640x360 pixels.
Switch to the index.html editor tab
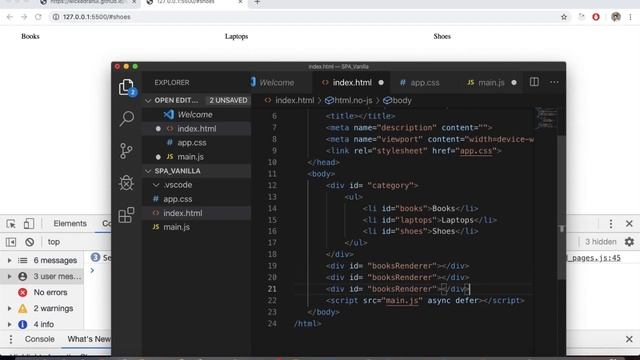(352, 82)
